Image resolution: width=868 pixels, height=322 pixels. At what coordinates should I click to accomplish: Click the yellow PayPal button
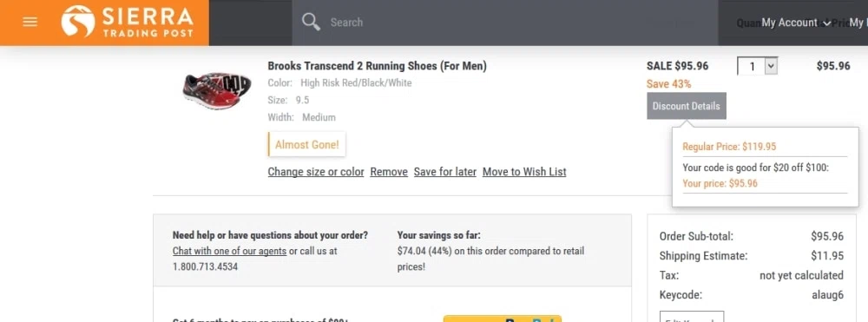(502, 319)
